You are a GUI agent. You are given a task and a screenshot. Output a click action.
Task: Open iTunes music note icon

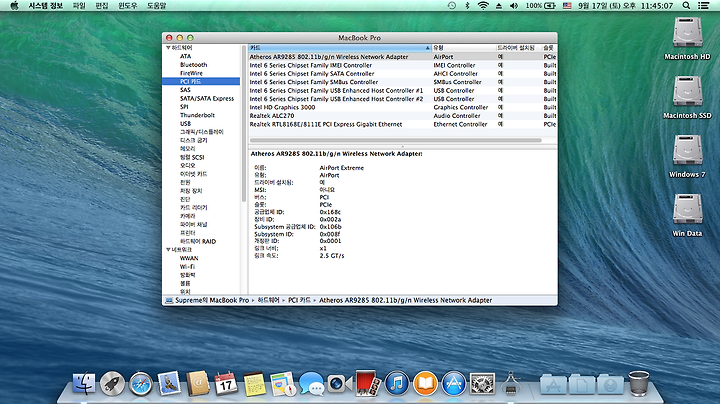[397, 384]
